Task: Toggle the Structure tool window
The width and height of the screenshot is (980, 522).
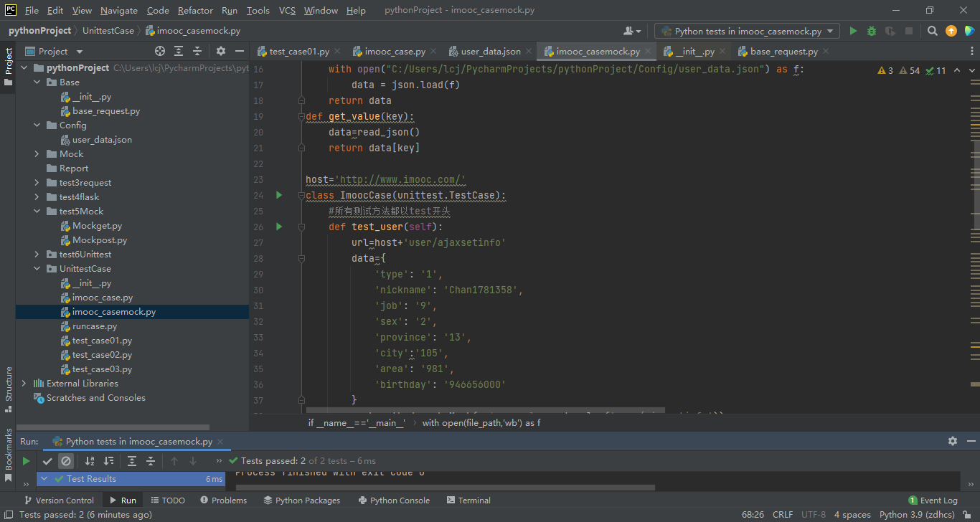Action: pyautogui.click(x=8, y=389)
